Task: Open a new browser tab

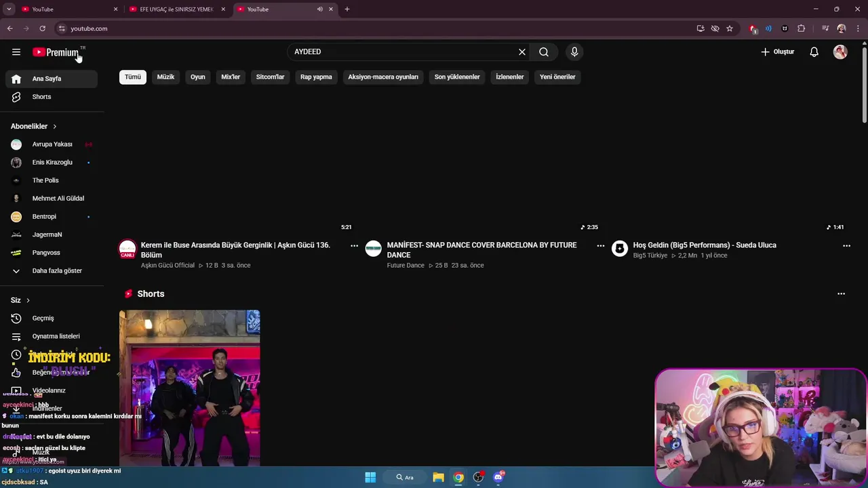Action: pyautogui.click(x=347, y=9)
